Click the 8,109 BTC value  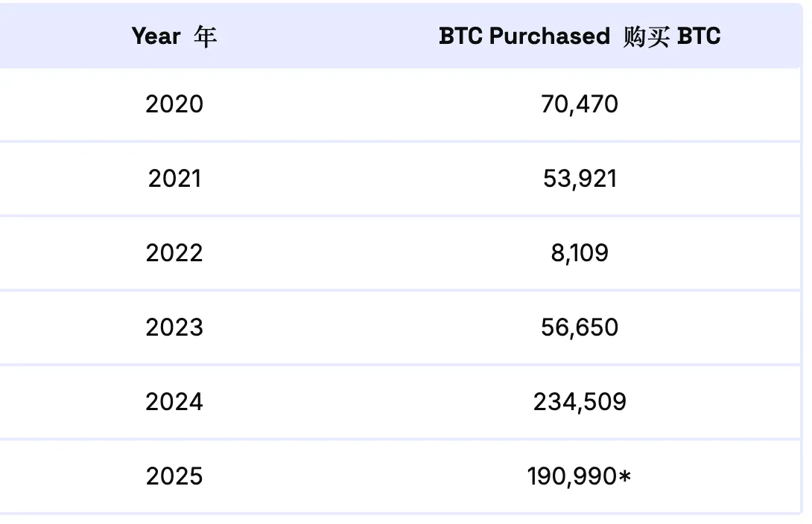580,253
